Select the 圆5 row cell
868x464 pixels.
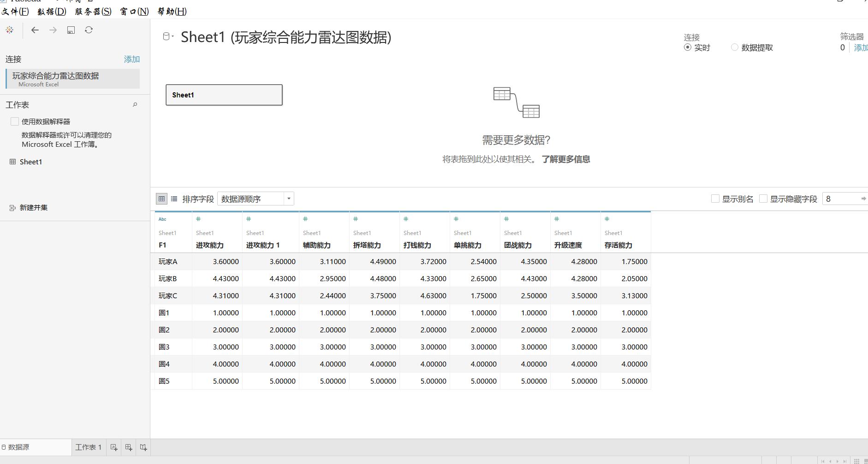click(173, 381)
